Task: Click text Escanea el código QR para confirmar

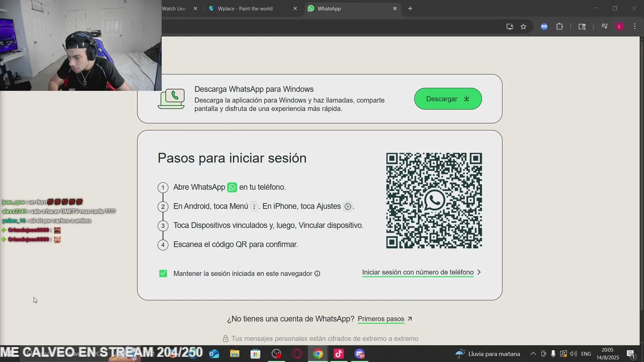Action: pyautogui.click(x=235, y=244)
